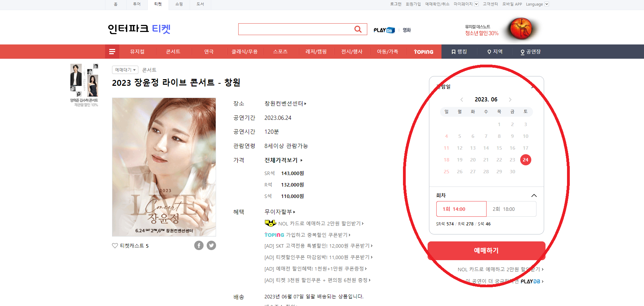Open the 스포츠 category menu
Viewport: 644px width, 306px height.
280,52
